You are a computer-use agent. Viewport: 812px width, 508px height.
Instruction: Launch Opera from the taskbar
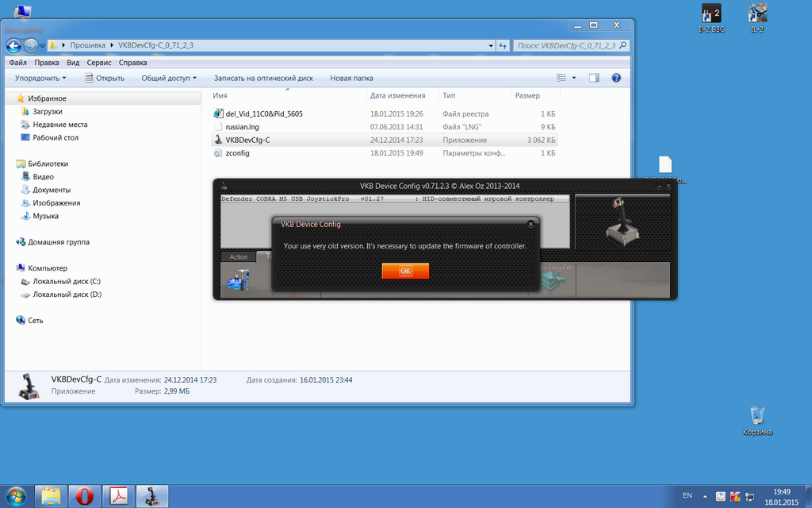pos(84,497)
